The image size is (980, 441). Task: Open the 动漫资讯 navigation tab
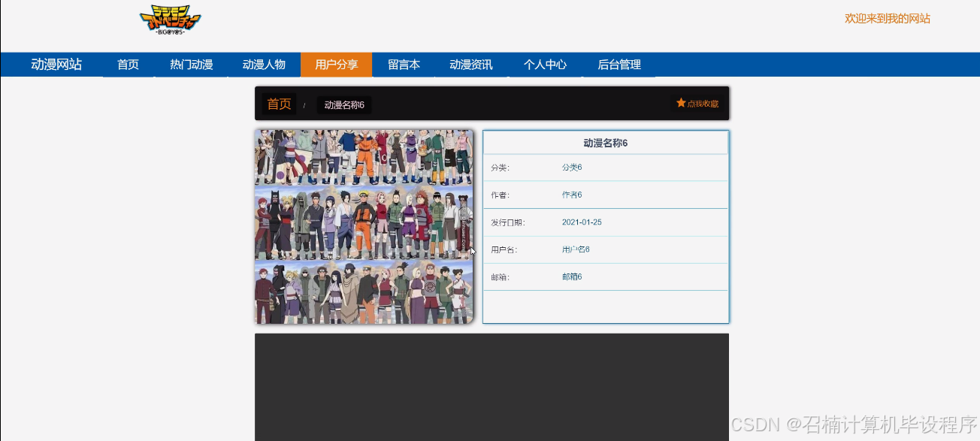(x=471, y=65)
